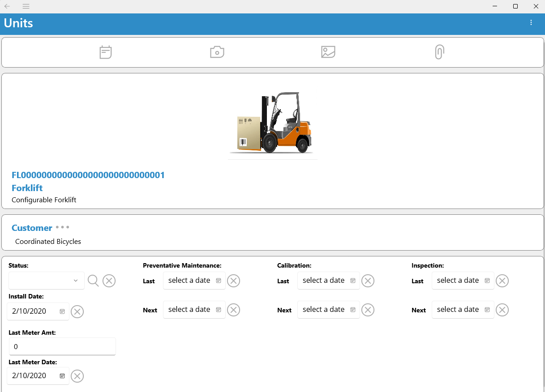Open the FL000 unit number link
545x392 pixels.
(x=88, y=175)
